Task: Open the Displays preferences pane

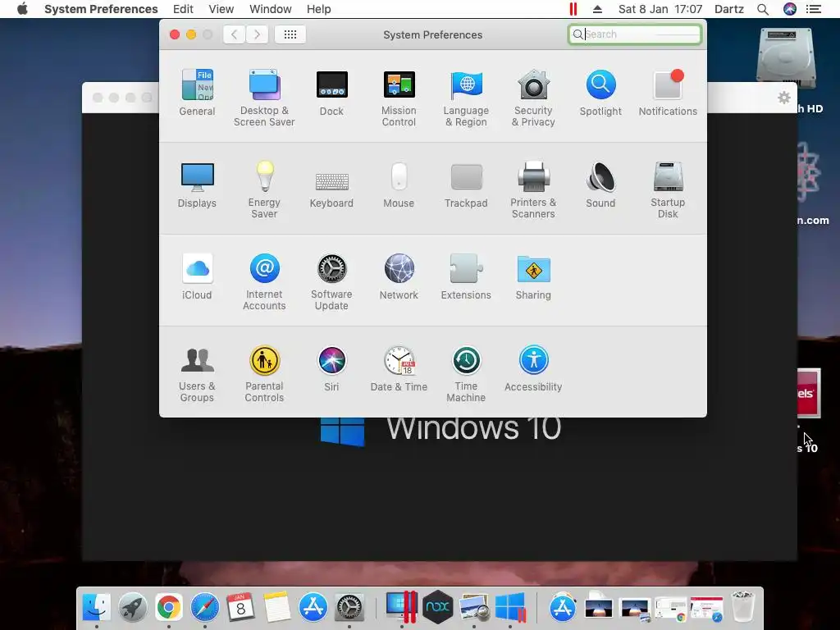Action: pyautogui.click(x=197, y=185)
